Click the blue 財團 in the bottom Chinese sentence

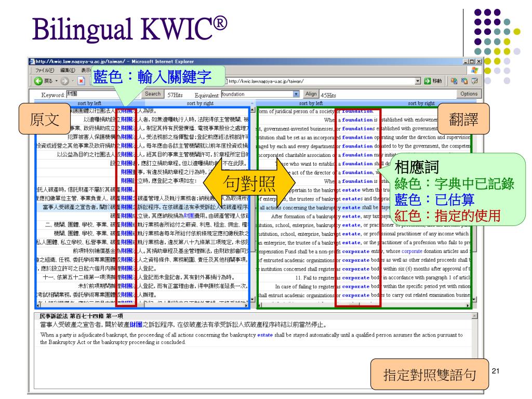point(136,325)
